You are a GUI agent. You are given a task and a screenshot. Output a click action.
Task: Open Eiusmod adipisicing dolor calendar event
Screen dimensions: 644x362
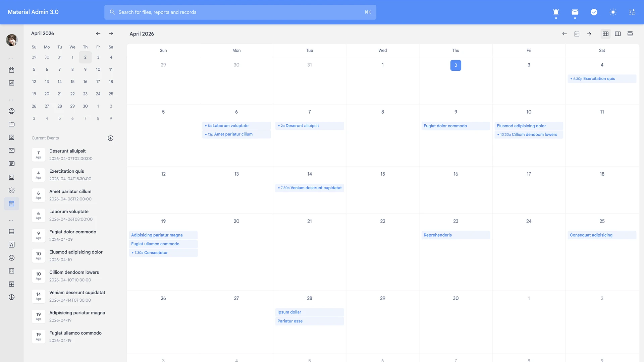[x=529, y=126]
